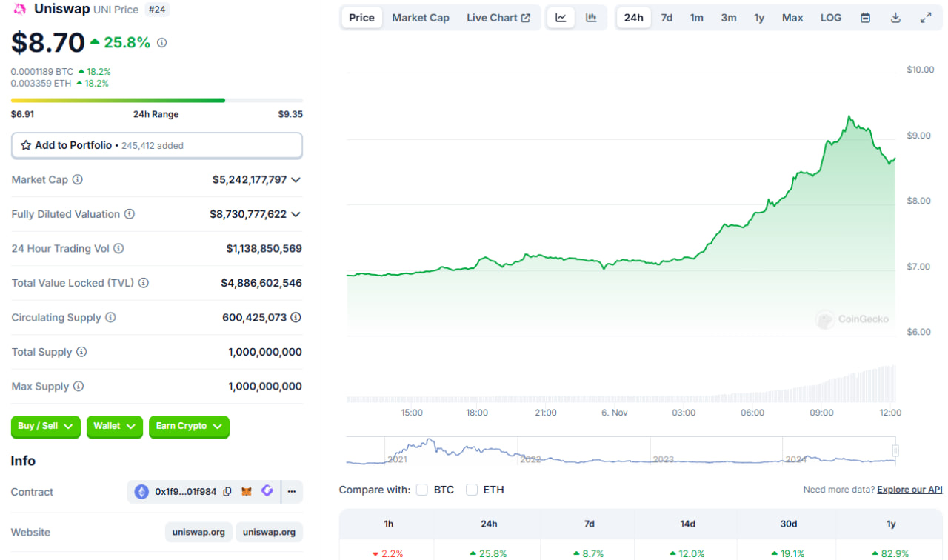Switch to line chart view icon
Viewport: 948px width, 560px height.
click(561, 18)
